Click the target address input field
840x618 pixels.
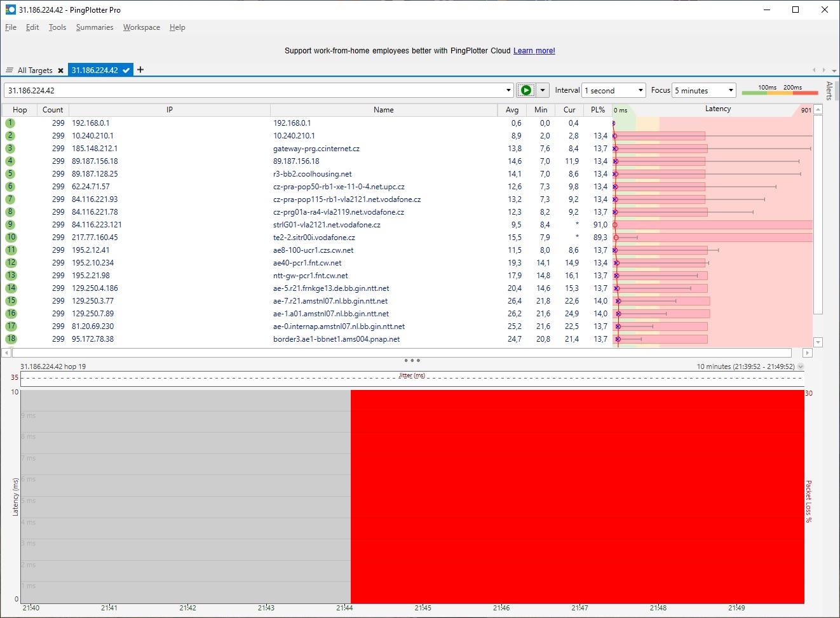[254, 91]
